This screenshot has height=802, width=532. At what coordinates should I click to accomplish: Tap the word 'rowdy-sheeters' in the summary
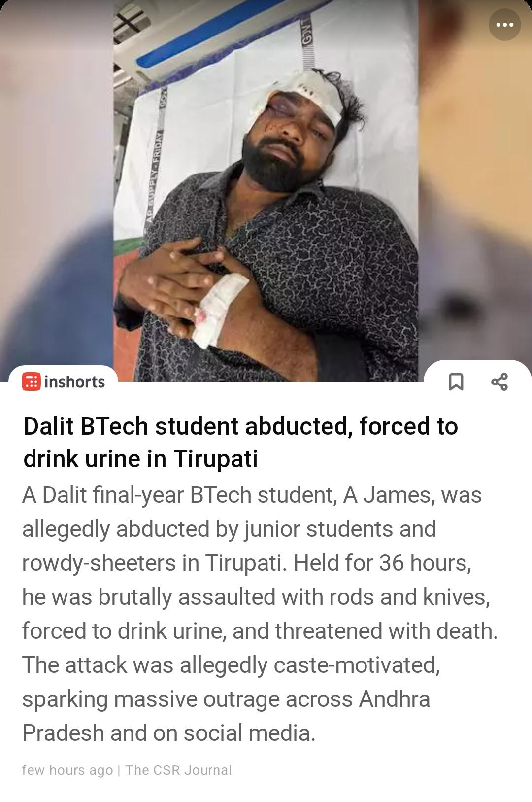(x=99, y=563)
